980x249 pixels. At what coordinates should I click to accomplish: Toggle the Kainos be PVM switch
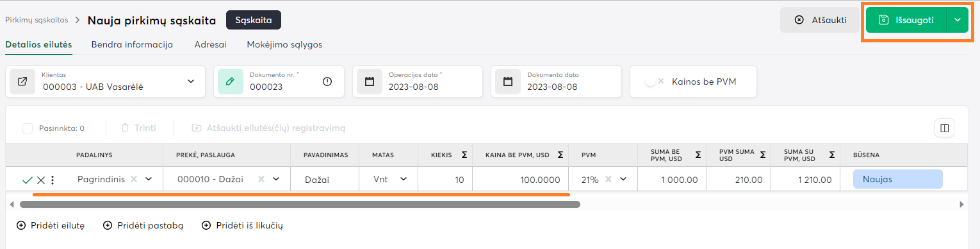(x=654, y=82)
